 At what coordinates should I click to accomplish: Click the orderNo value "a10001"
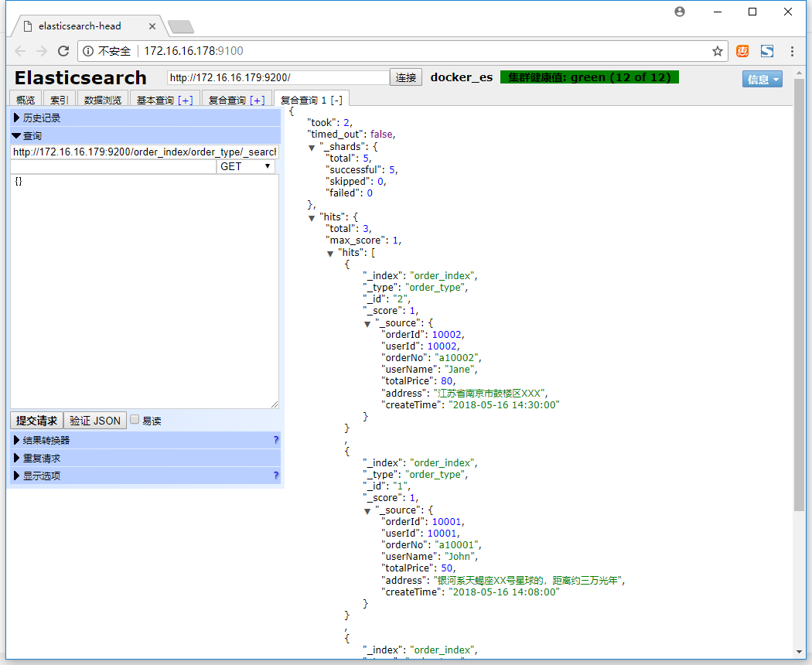coord(456,545)
